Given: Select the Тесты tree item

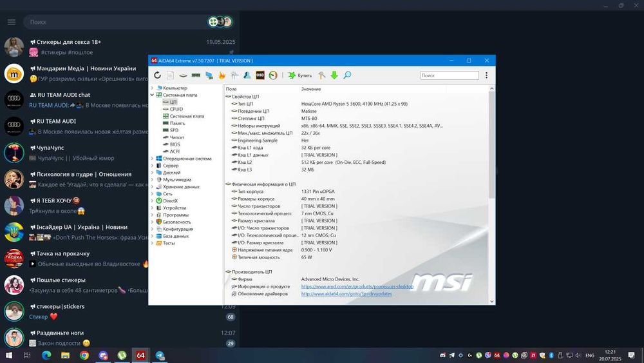Looking at the screenshot, I should [x=169, y=243].
